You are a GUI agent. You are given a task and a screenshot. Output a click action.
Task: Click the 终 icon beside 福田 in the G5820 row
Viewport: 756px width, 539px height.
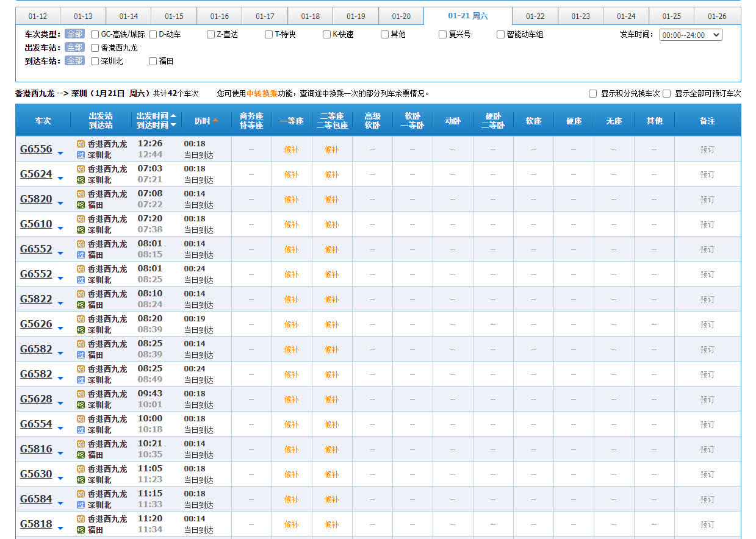pyautogui.click(x=81, y=205)
